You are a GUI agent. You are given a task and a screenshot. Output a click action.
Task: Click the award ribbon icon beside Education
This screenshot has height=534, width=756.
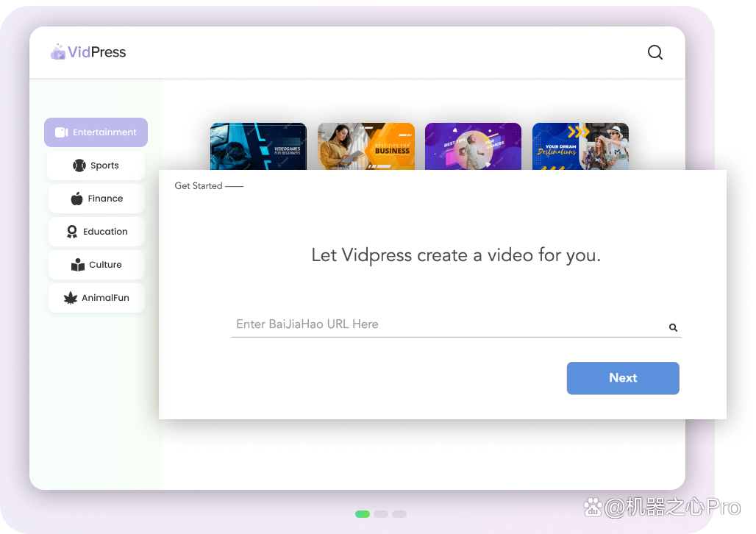pos(72,232)
